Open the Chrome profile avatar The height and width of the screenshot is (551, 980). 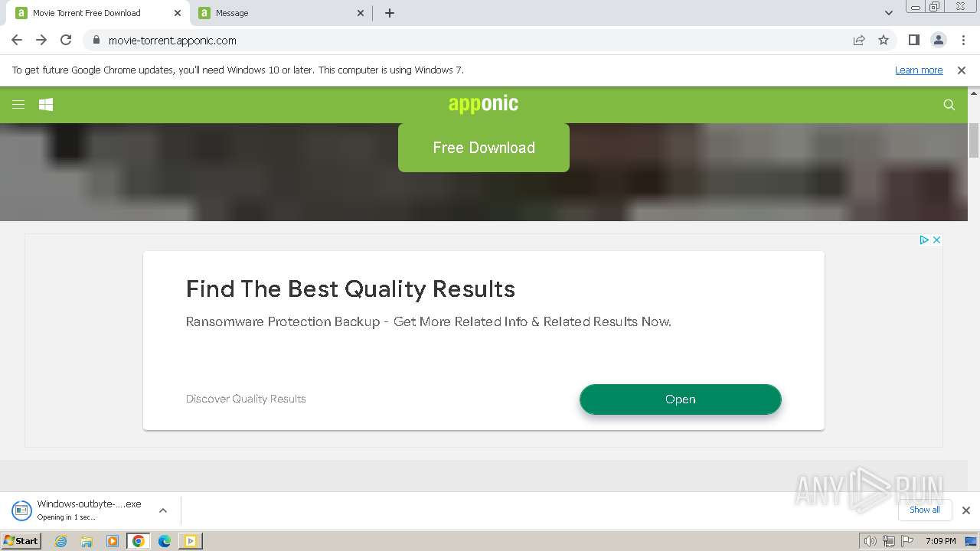939,40
